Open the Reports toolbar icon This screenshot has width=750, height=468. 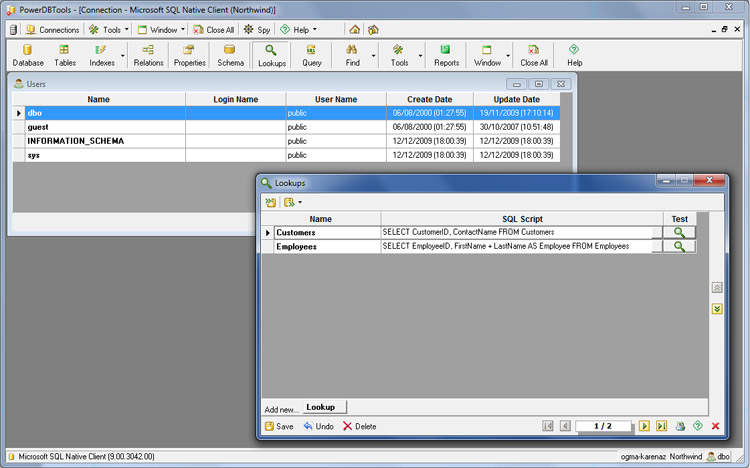[446, 55]
